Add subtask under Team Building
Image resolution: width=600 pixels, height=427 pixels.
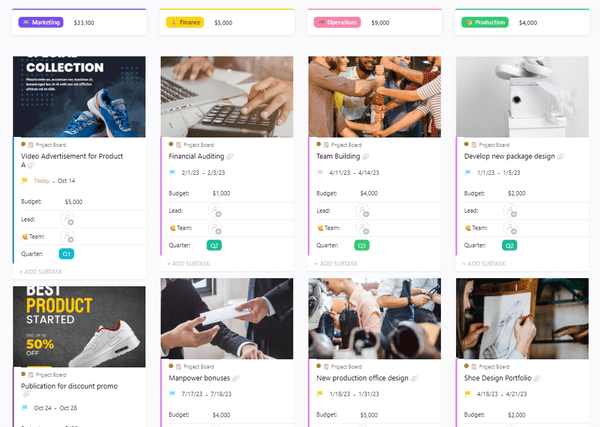[336, 264]
